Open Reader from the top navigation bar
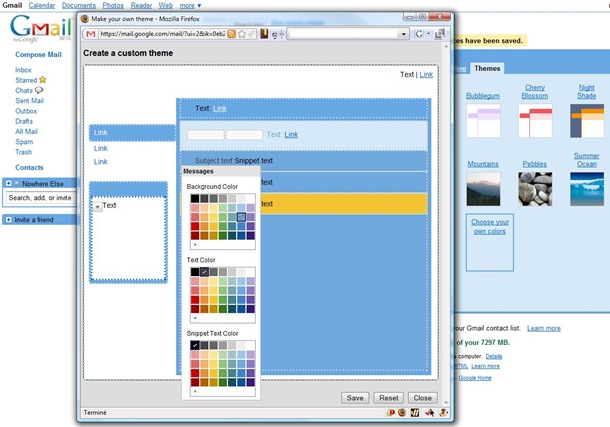Image resolution: width=610 pixels, height=427 pixels. (141, 5)
